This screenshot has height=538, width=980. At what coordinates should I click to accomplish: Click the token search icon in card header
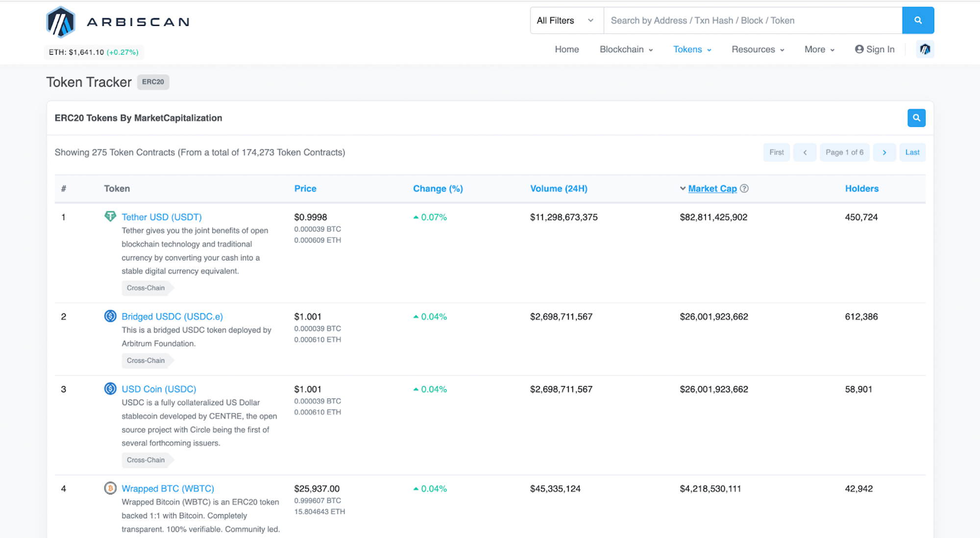(916, 118)
